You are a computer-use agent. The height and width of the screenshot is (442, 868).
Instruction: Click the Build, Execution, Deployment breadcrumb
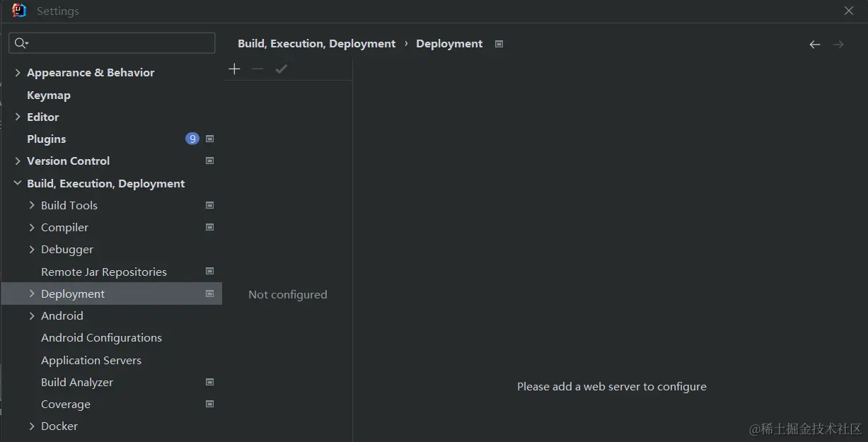(317, 44)
